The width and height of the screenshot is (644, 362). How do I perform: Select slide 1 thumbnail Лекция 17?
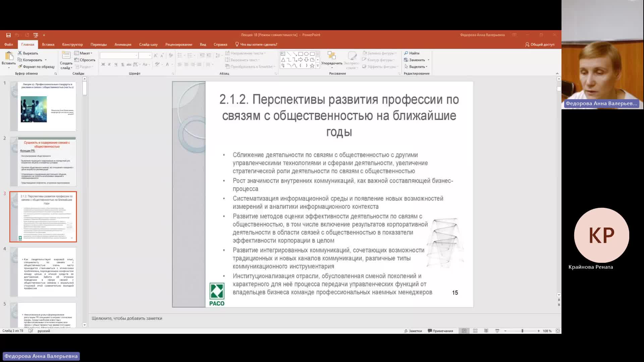[43, 106]
